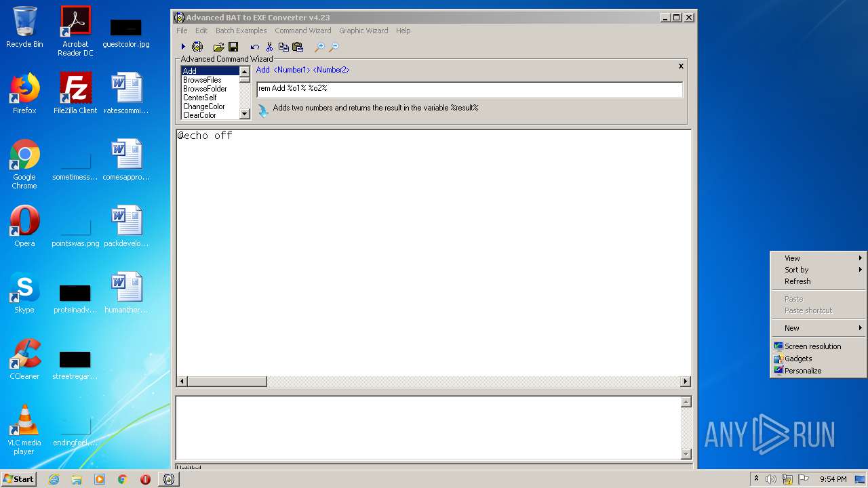Viewport: 868px width, 488px height.
Task: Click output pane scroll up arrow
Action: point(686,402)
